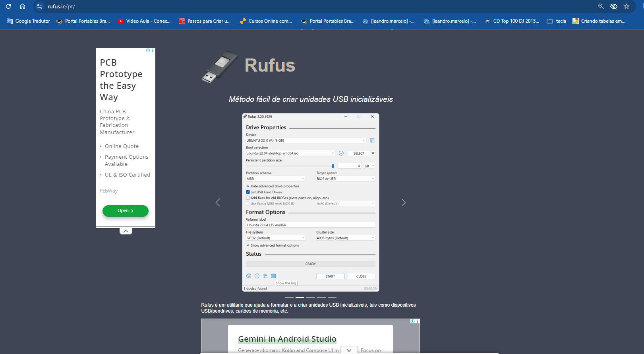Click the Rufus USB drive logo
644x354 pixels.
click(220, 67)
